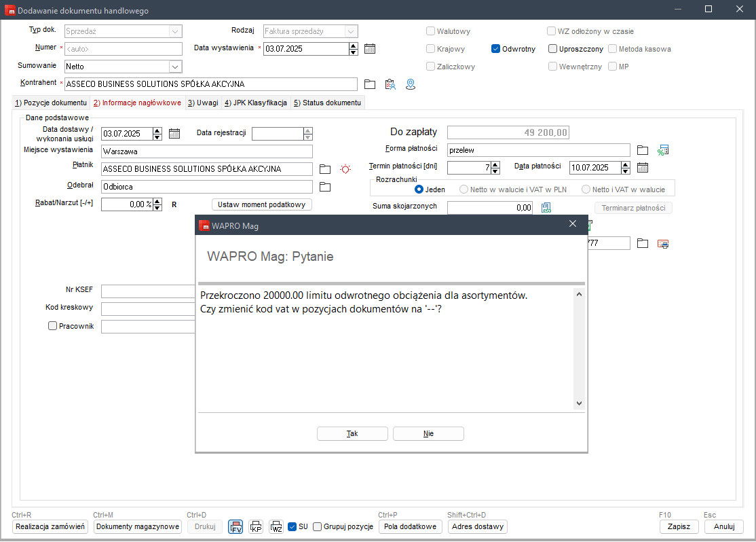
Task: Click the percent icon beside Forma płatności
Action: [663, 150]
